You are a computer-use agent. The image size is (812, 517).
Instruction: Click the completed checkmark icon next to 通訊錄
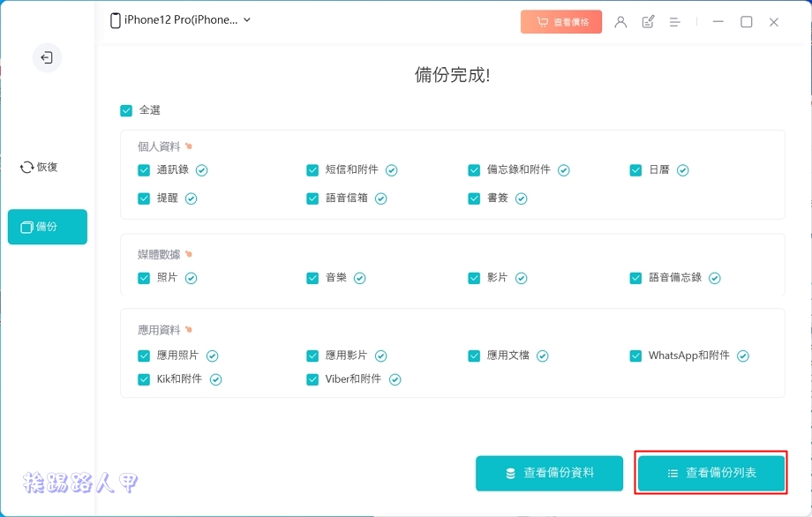click(202, 170)
